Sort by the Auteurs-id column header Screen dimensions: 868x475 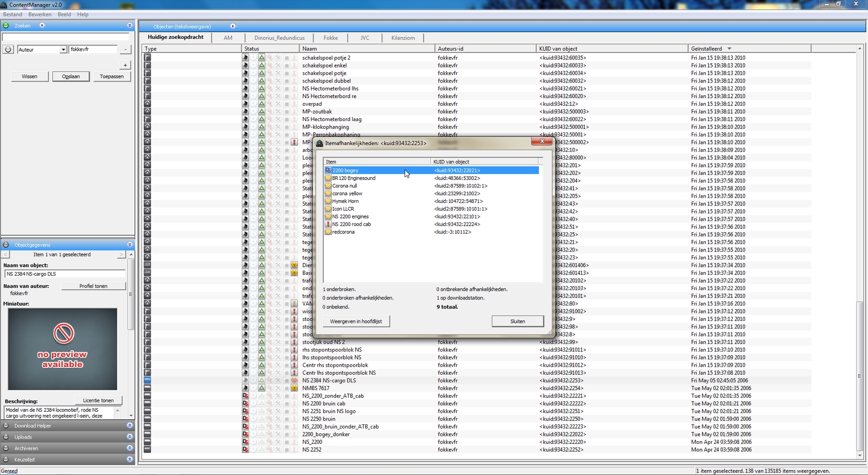pyautogui.click(x=486, y=49)
